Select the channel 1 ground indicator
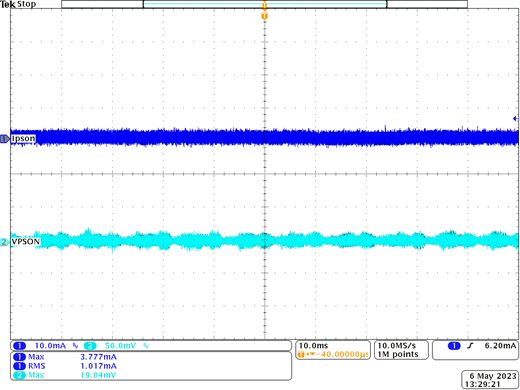520x390 pixels. coord(5,139)
